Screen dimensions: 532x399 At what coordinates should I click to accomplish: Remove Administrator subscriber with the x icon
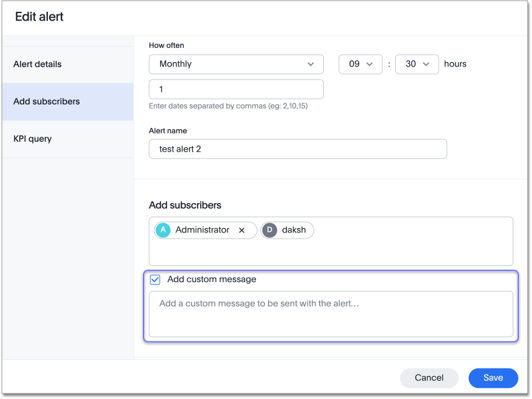click(x=242, y=230)
